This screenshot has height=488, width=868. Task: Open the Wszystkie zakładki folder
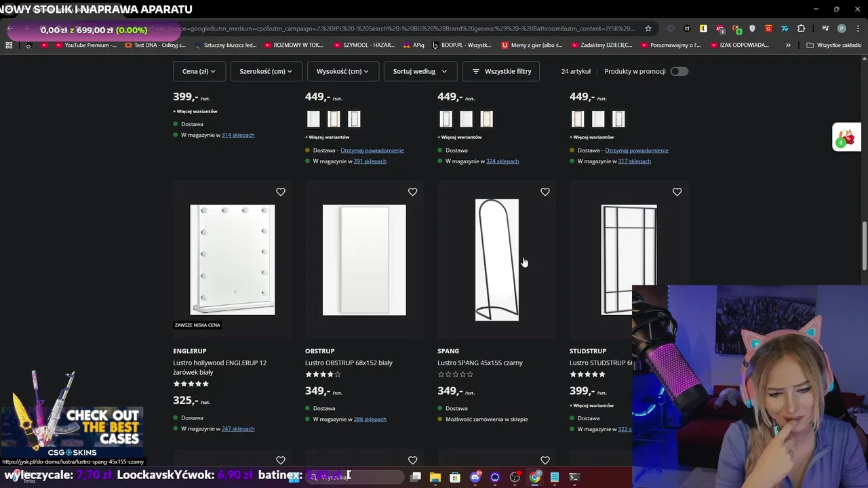pyautogui.click(x=833, y=45)
